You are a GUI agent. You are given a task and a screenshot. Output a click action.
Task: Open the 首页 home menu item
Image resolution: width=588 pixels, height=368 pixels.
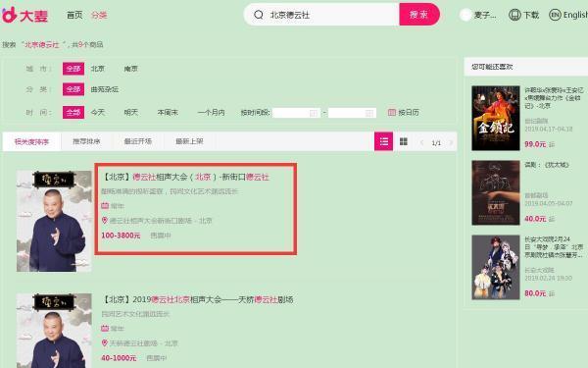(74, 15)
